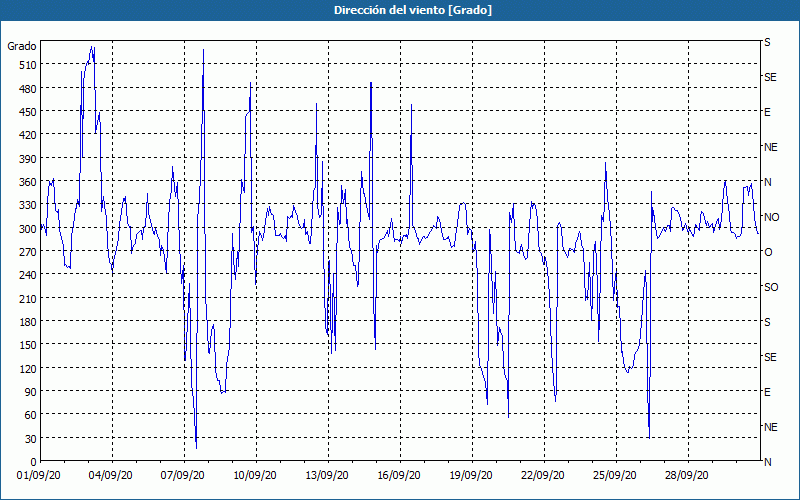Click the 16/09/20 date label
The width and height of the screenshot is (800, 500).
pyautogui.click(x=398, y=476)
